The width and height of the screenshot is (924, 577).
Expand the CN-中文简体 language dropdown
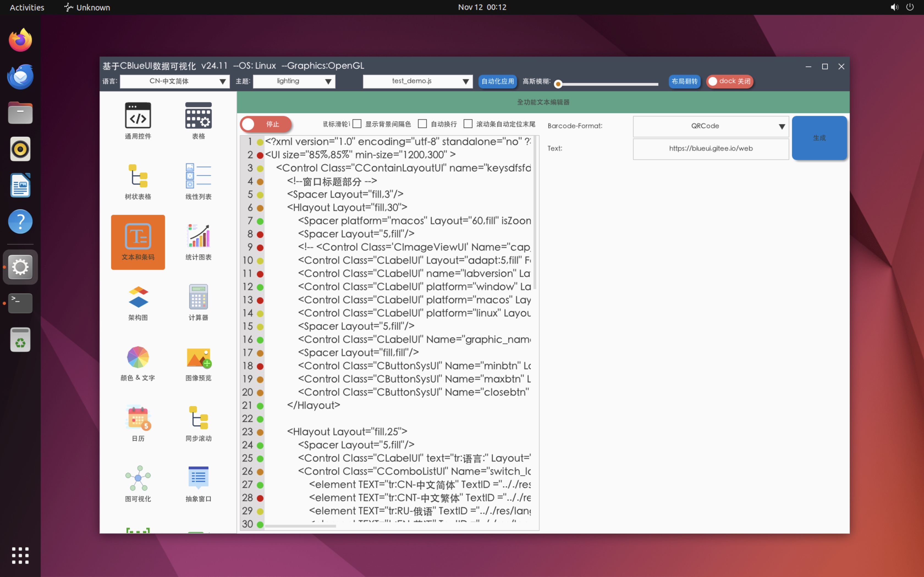tap(175, 81)
